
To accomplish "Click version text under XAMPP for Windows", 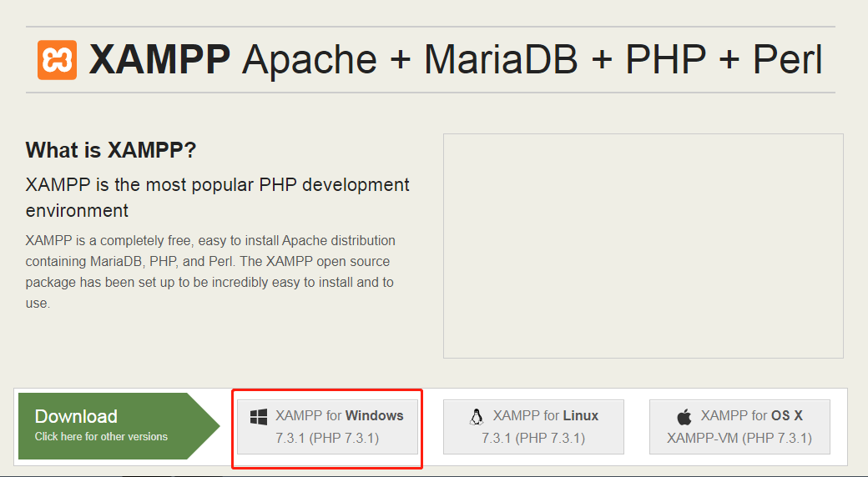I will click(327, 438).
